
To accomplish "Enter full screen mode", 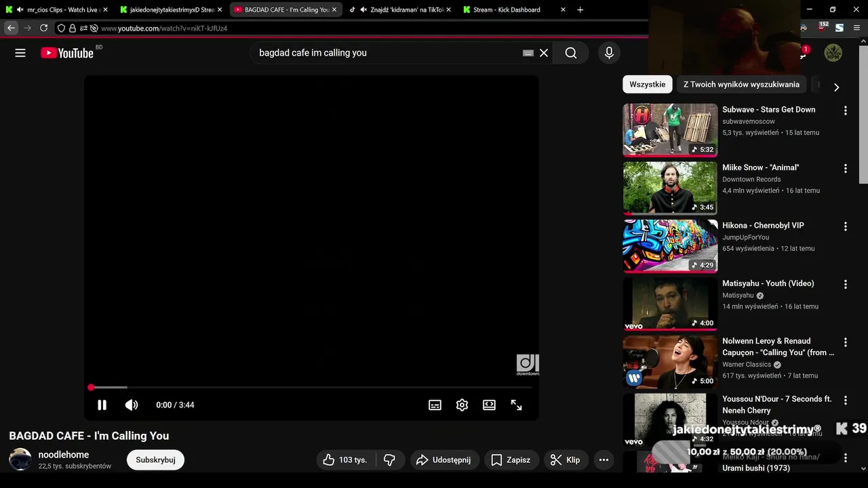I will tap(516, 405).
